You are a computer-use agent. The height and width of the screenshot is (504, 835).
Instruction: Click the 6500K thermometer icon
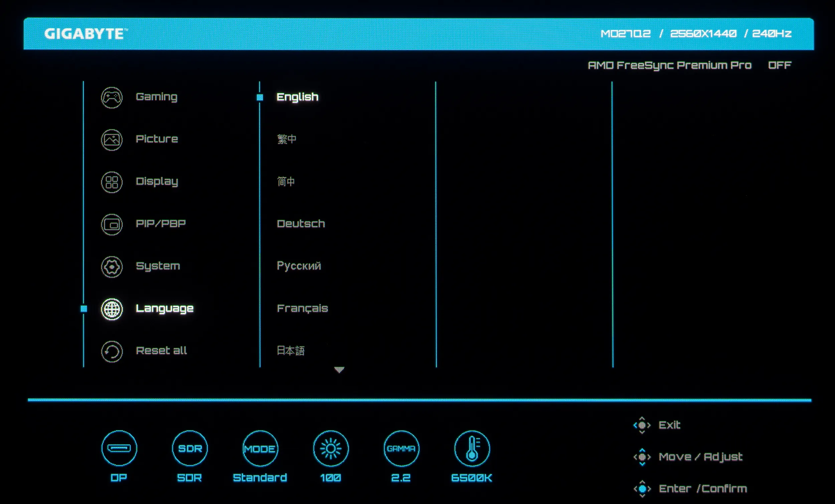click(472, 448)
